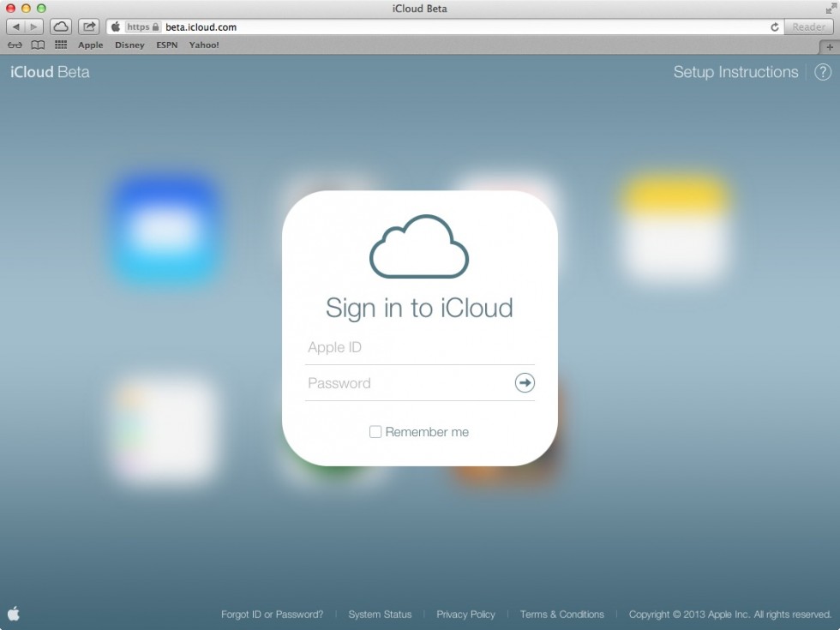
Task: Tick the Remember me checkbox
Action: click(x=375, y=432)
